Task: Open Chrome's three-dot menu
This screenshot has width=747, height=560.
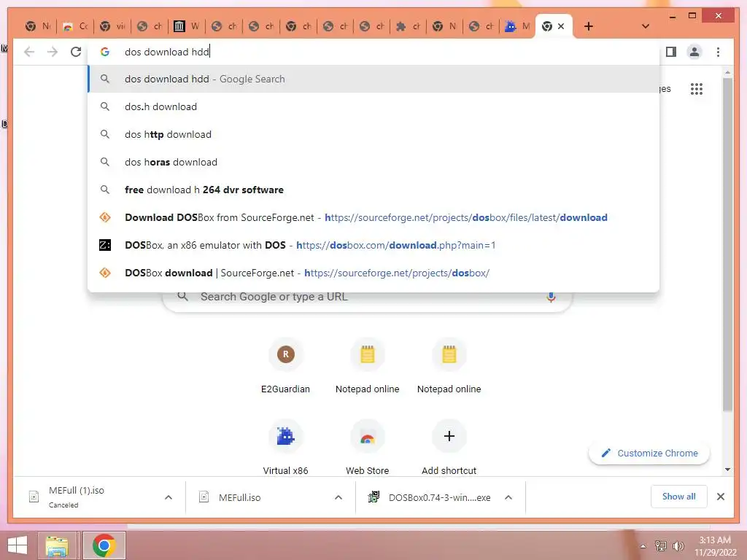Action: pos(718,52)
